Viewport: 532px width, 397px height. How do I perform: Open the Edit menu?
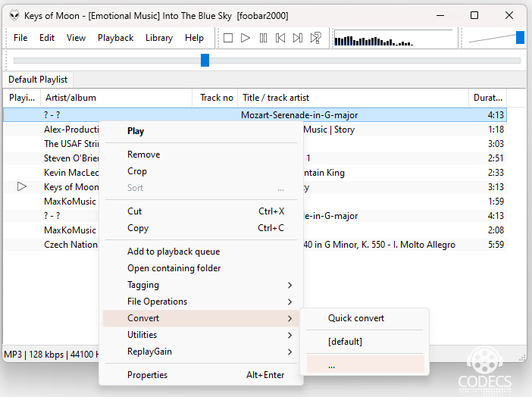pos(47,38)
